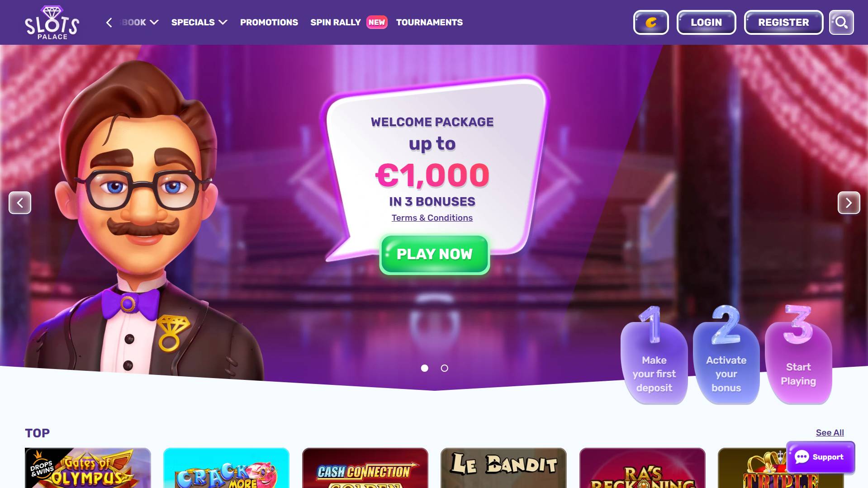Open Gates of Olympus game thumbnail

coord(88,468)
